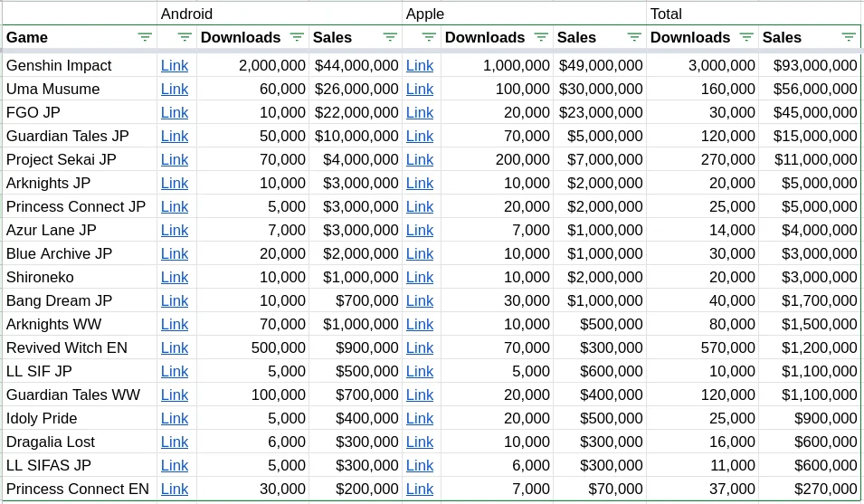Click filter icon for Android Downloads column

[297, 37]
